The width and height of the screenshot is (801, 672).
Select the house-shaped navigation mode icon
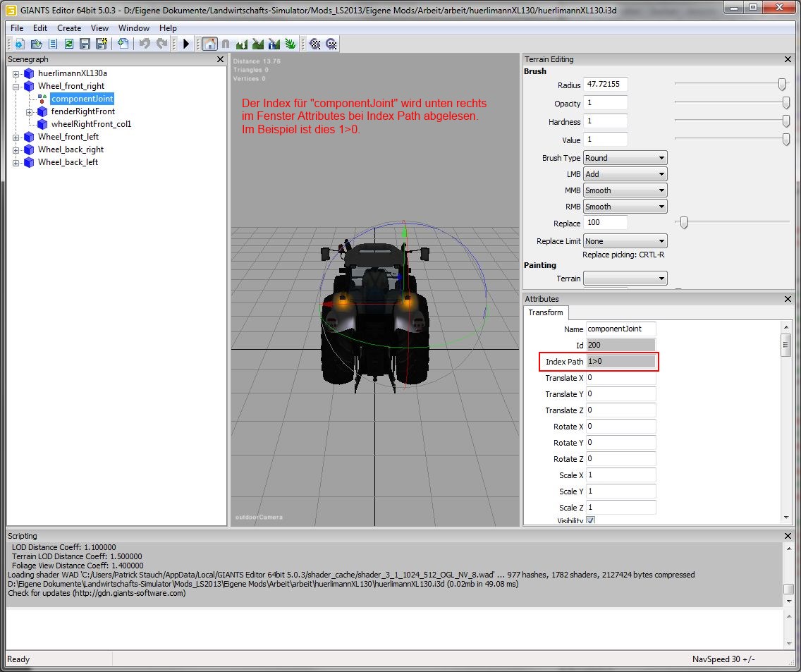pos(209,44)
